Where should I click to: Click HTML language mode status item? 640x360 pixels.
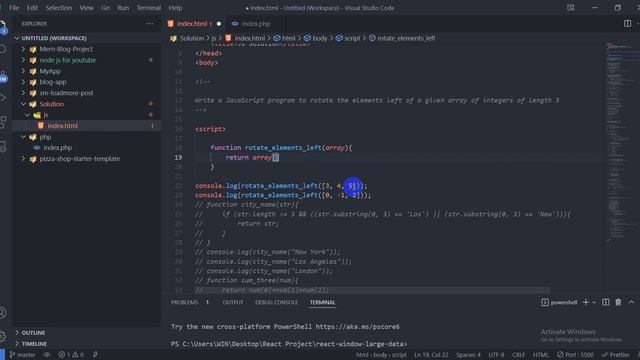(x=541, y=355)
